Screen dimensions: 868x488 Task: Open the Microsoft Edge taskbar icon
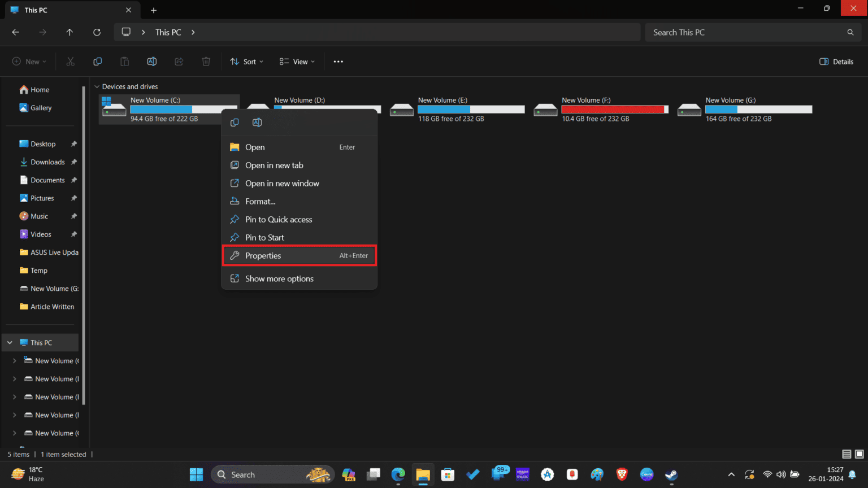tap(398, 474)
